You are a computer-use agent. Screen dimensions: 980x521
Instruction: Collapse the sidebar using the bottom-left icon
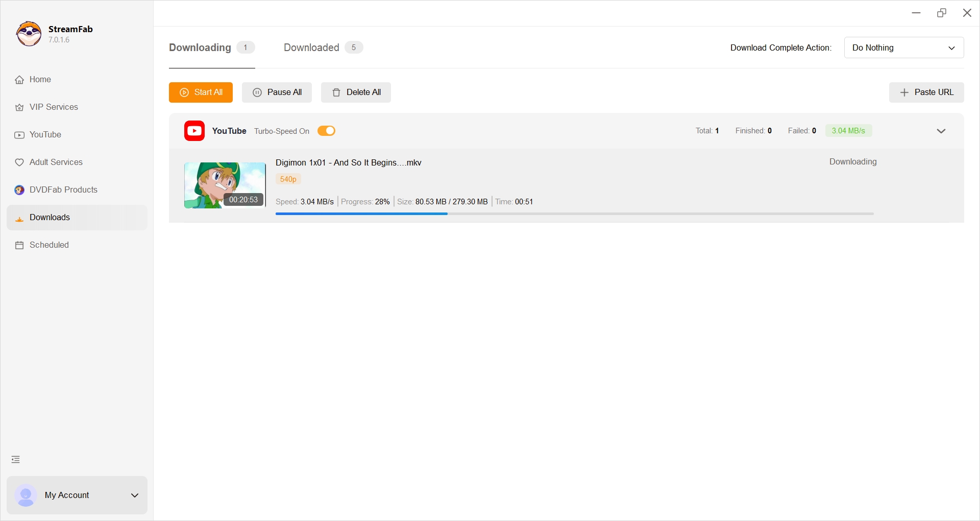tap(15, 459)
